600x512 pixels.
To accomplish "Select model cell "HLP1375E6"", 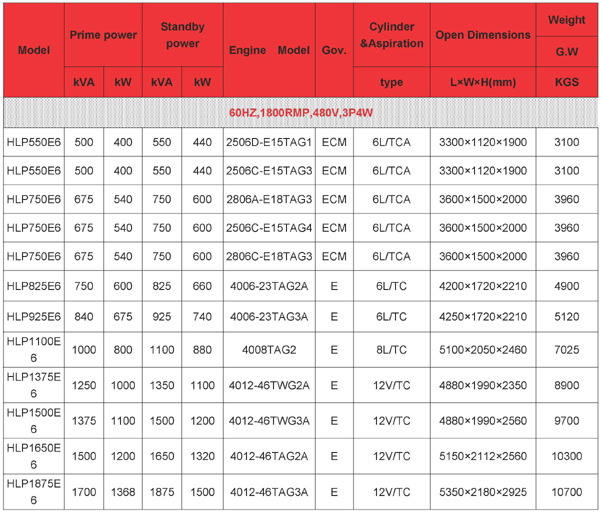I will tap(34, 385).
